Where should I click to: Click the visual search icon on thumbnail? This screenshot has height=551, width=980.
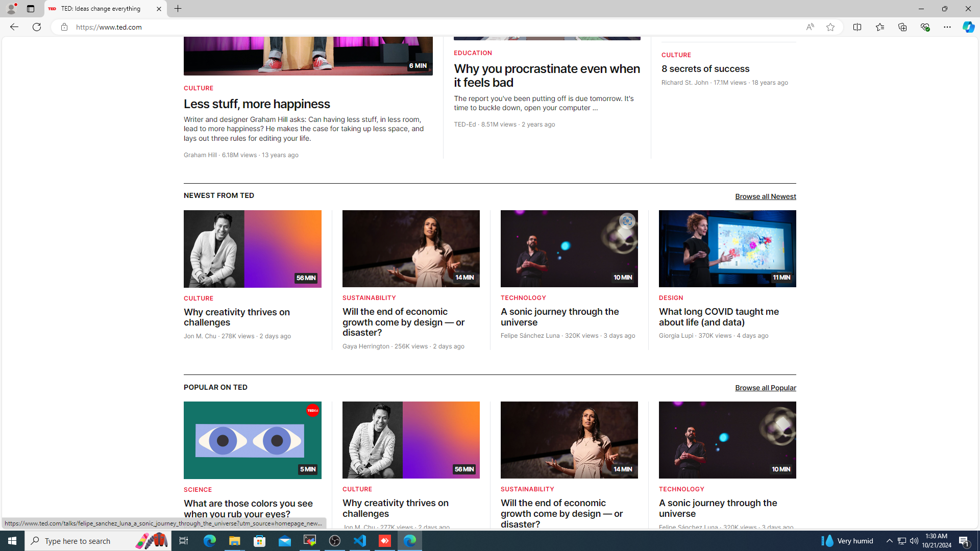(x=627, y=221)
